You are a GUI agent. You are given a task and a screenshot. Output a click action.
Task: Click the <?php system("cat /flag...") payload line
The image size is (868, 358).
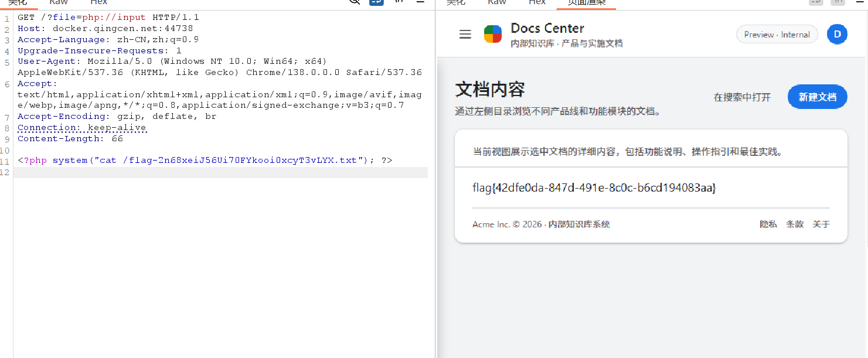pos(205,161)
